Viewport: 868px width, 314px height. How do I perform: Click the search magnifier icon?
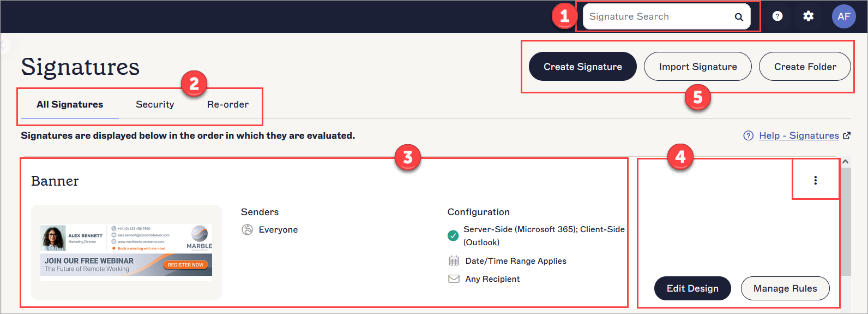739,17
